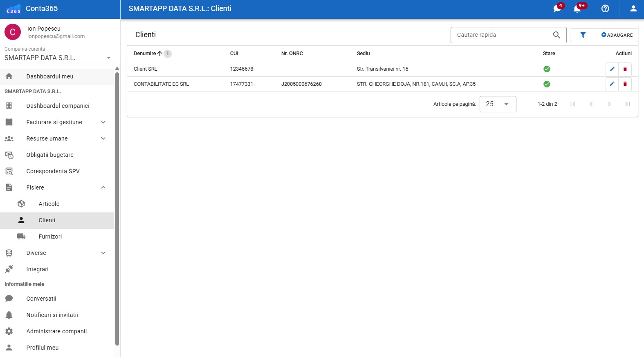Open Furnizori in the sidebar
644x357 pixels.
pyautogui.click(x=50, y=237)
